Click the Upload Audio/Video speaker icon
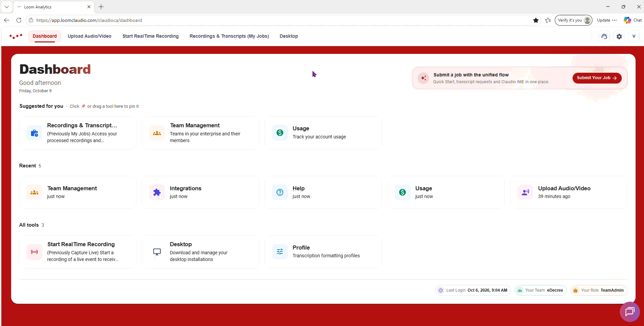The width and height of the screenshot is (644, 326). tap(525, 192)
